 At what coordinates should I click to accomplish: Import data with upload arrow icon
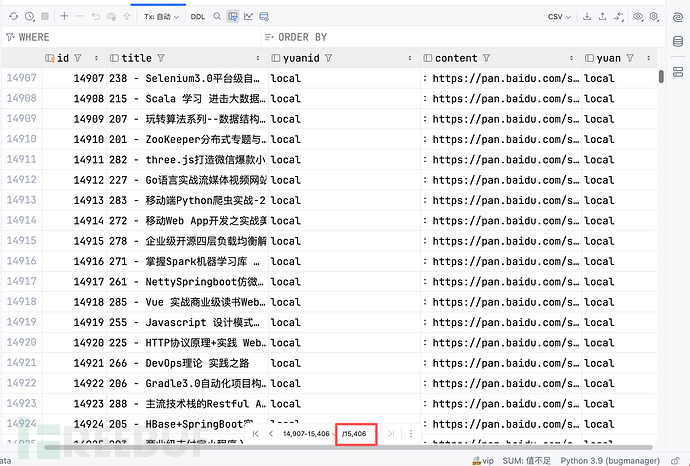pos(602,16)
